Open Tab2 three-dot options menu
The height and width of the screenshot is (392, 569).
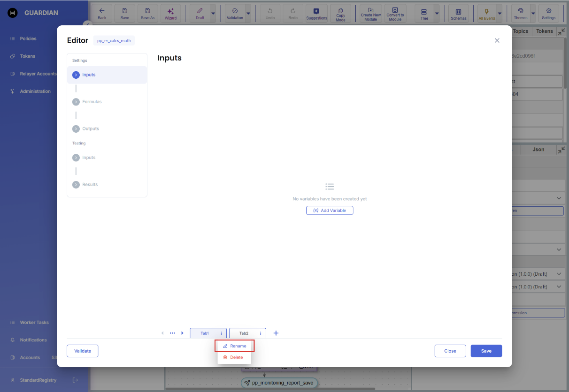click(261, 333)
